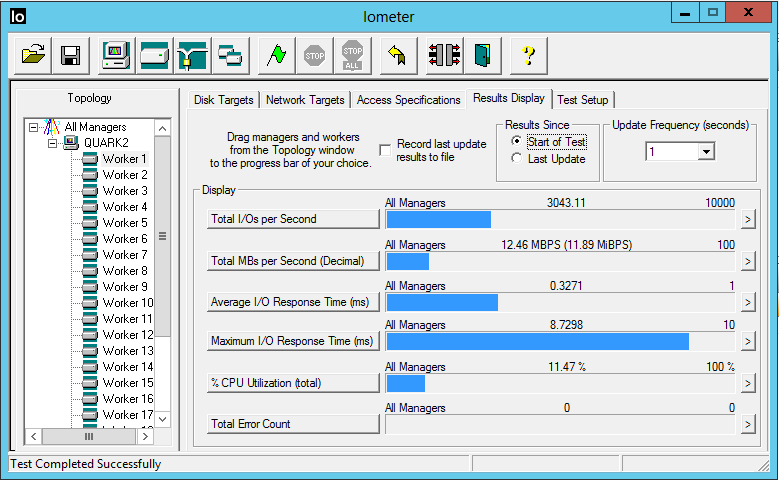Enable Record last update results to file
Image resolution: width=779 pixels, height=482 pixels.
(385, 150)
